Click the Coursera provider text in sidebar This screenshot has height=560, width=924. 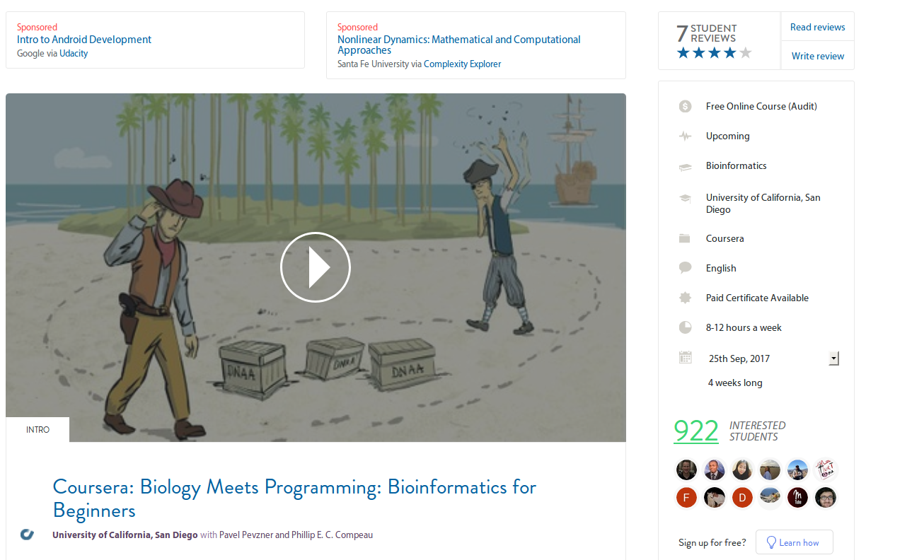[724, 238]
